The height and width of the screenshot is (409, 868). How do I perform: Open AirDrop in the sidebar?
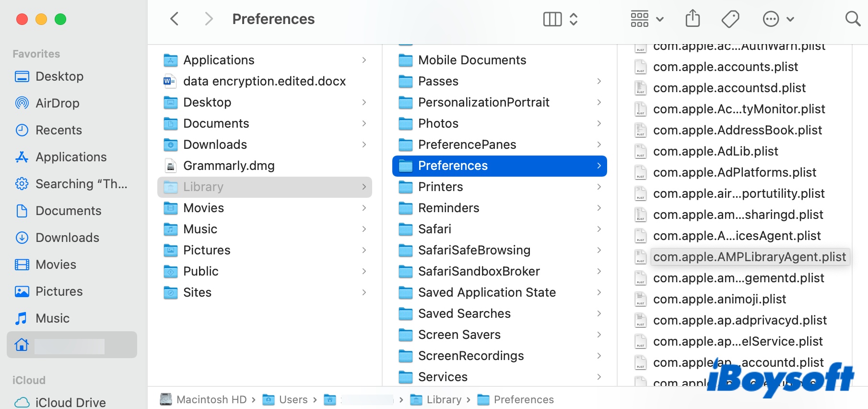click(57, 103)
